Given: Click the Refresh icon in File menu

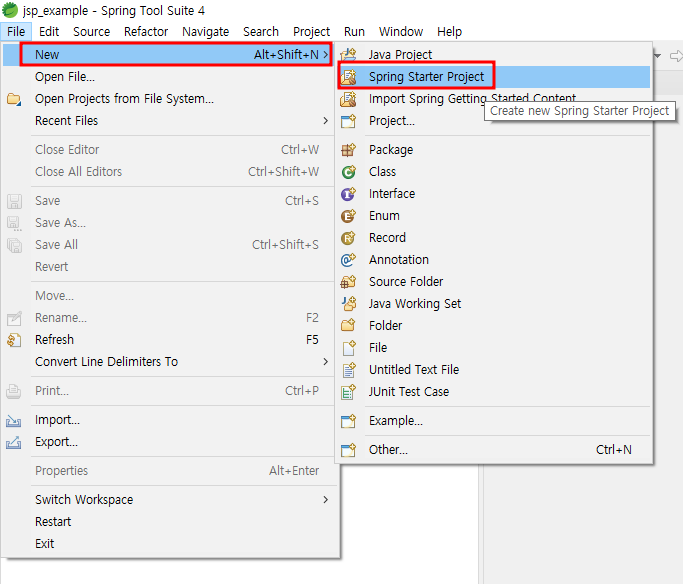Looking at the screenshot, I should pyautogui.click(x=14, y=340).
